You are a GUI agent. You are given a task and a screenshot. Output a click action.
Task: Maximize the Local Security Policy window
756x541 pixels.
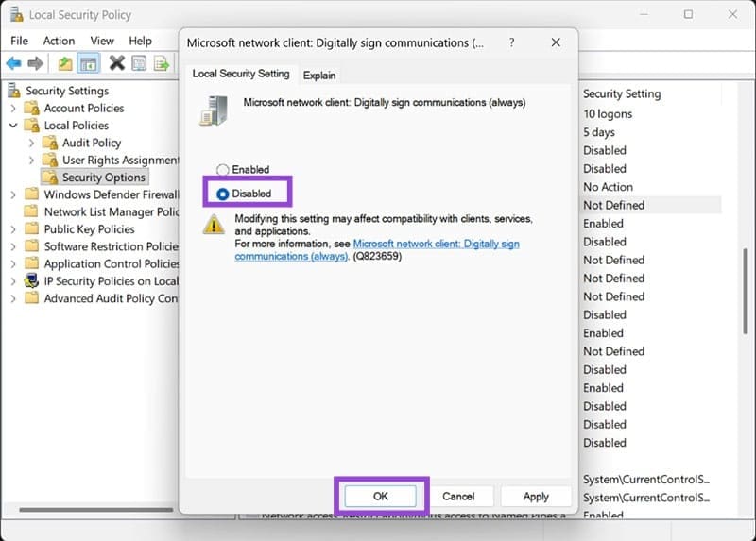[x=688, y=14]
